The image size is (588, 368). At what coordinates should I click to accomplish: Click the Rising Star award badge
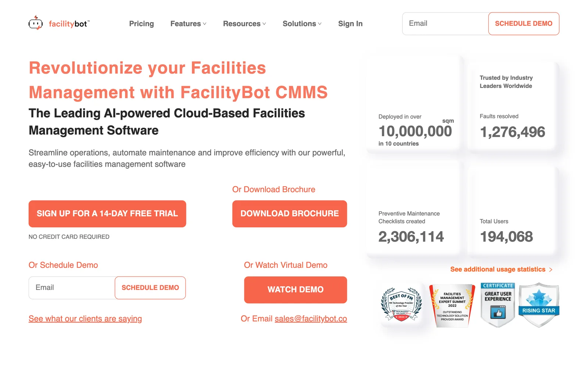tap(539, 305)
